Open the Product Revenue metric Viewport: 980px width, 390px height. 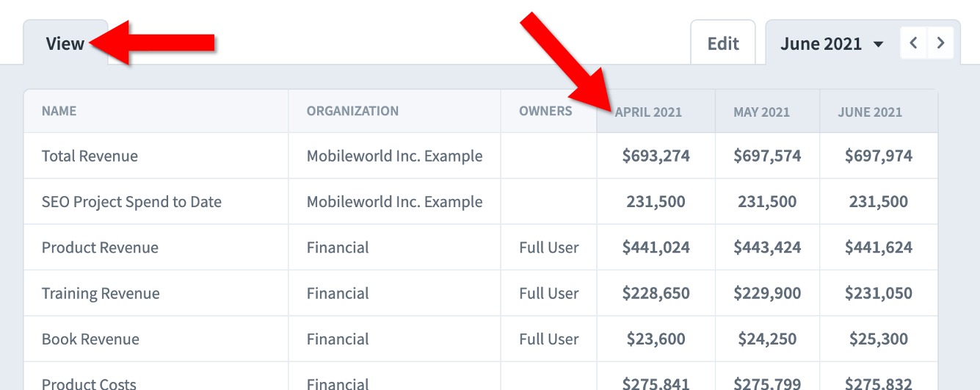click(x=100, y=248)
